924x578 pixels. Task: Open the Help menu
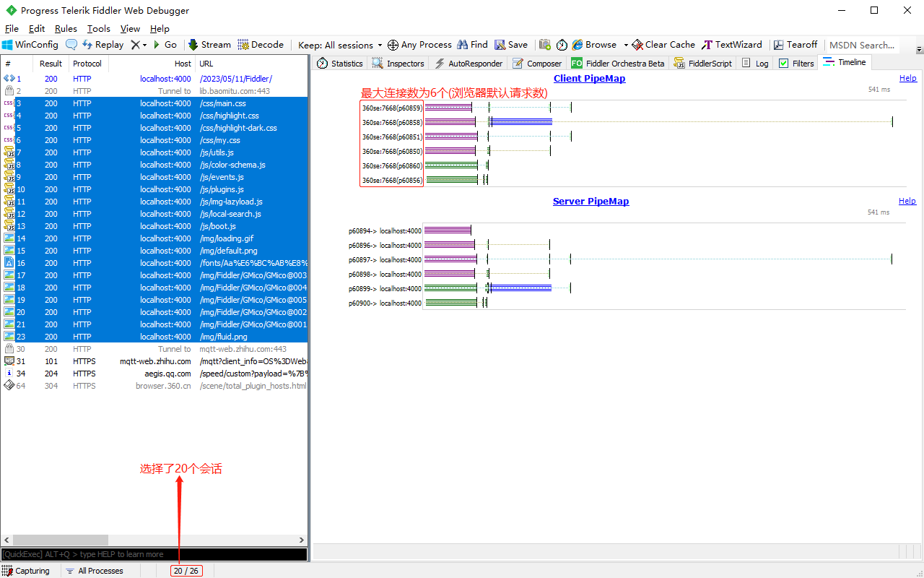pyautogui.click(x=160, y=29)
